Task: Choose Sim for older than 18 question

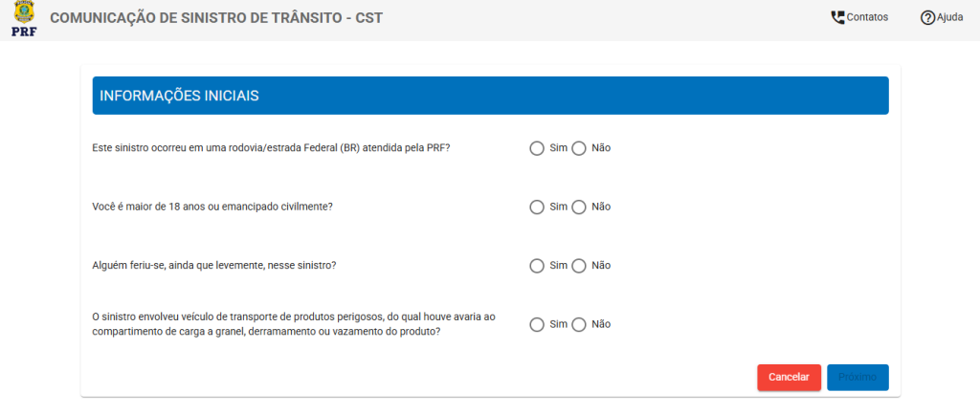Action: [x=537, y=207]
